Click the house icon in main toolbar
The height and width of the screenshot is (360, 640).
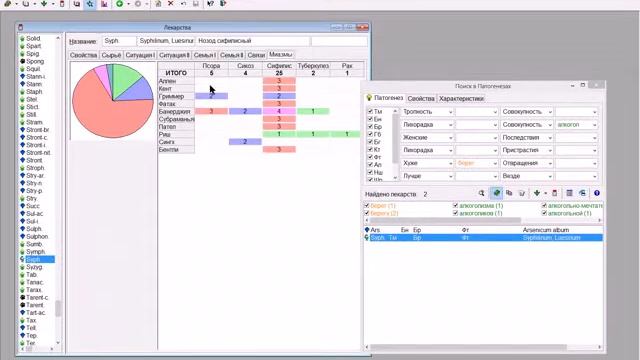pyautogui.click(x=158, y=4)
